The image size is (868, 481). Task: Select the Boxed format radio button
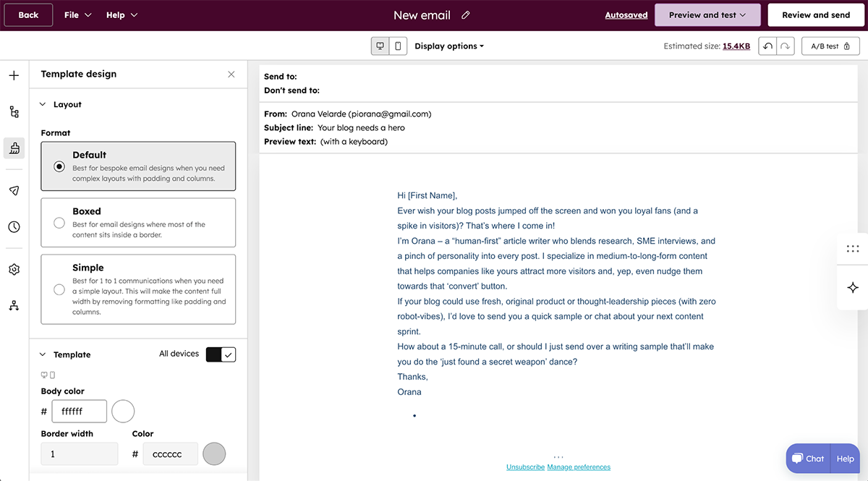pyautogui.click(x=59, y=224)
